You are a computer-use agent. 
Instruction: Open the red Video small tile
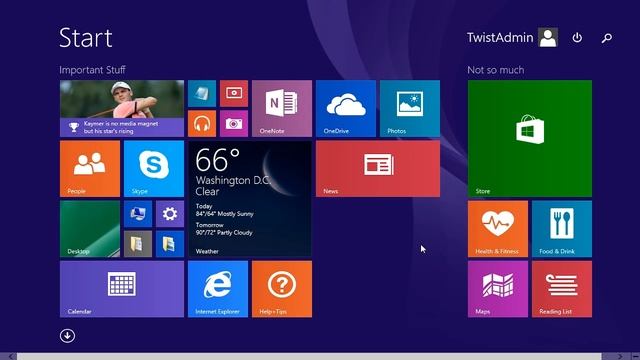[x=234, y=93]
